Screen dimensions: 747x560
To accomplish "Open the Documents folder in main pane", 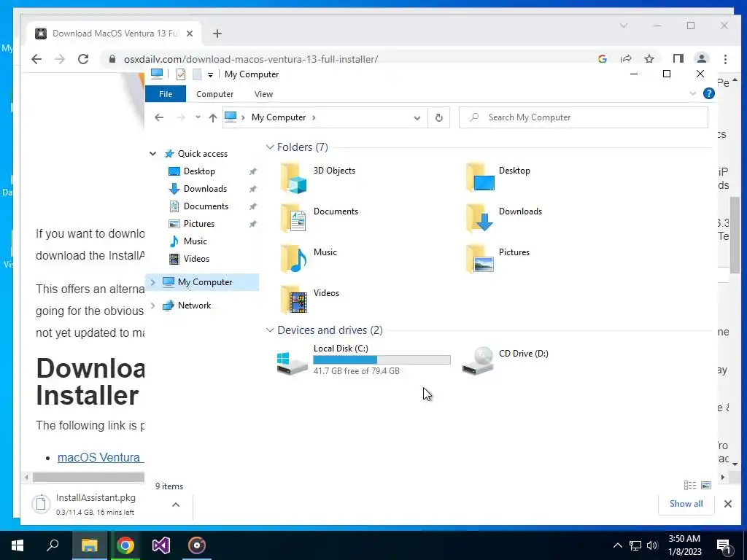I will coord(293,219).
